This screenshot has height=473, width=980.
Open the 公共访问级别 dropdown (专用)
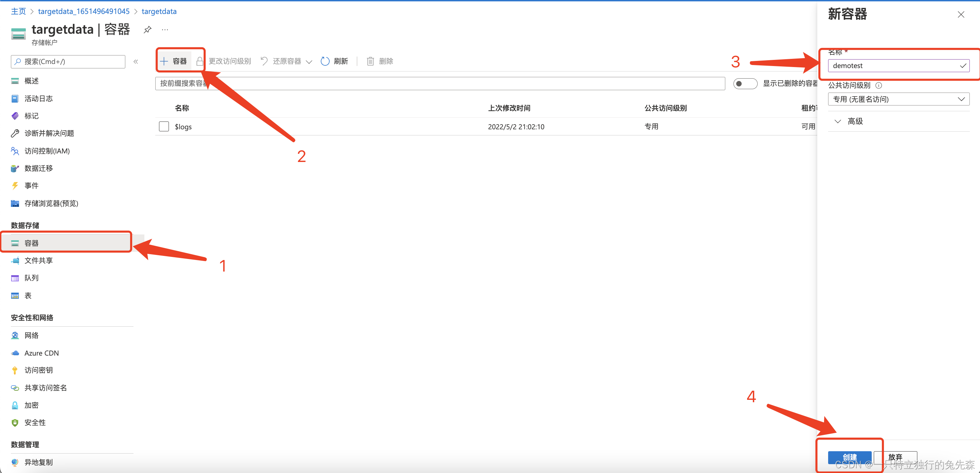point(898,99)
